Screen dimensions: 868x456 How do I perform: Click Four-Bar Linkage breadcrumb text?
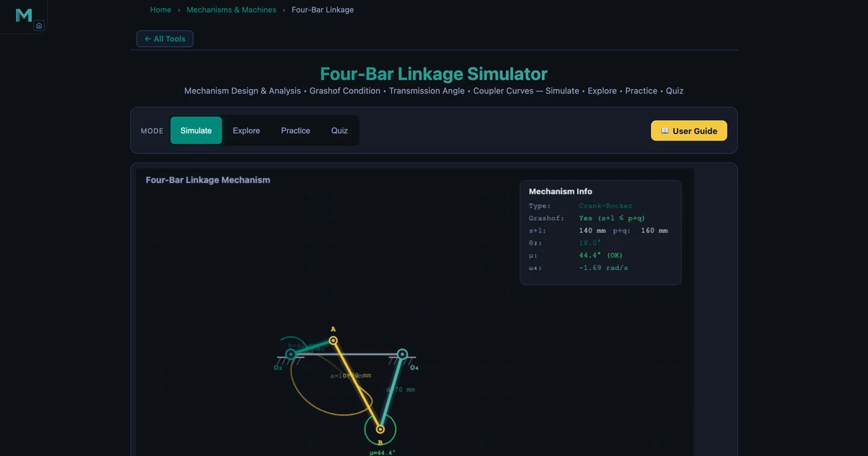click(323, 10)
